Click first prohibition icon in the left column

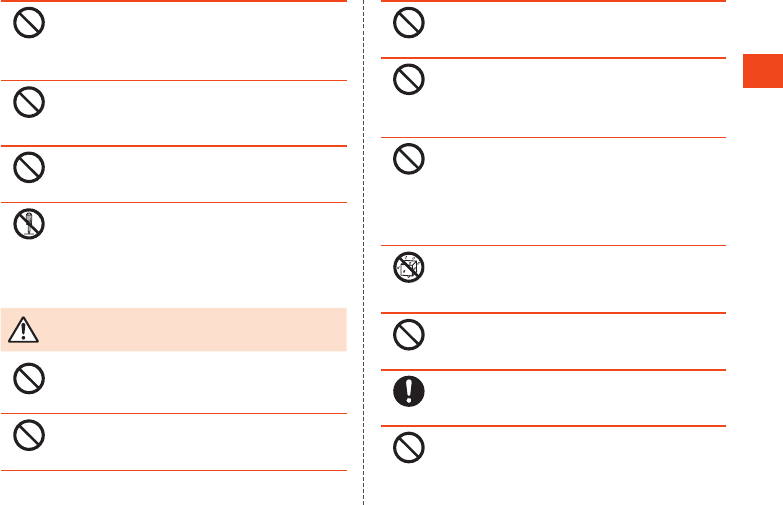click(29, 22)
